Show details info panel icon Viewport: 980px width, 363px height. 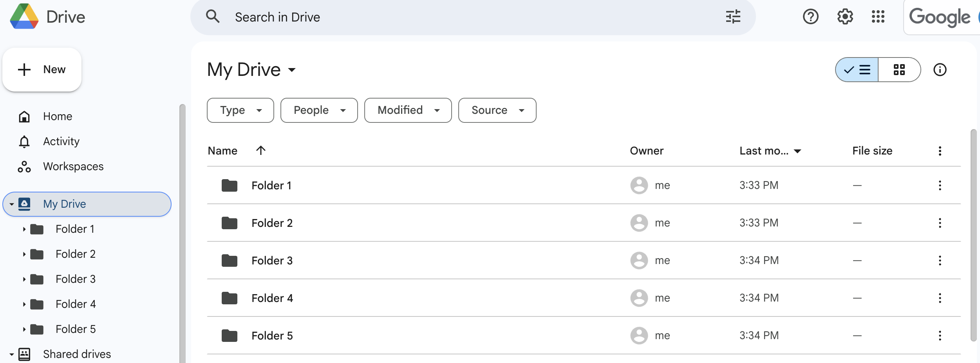pyautogui.click(x=940, y=70)
